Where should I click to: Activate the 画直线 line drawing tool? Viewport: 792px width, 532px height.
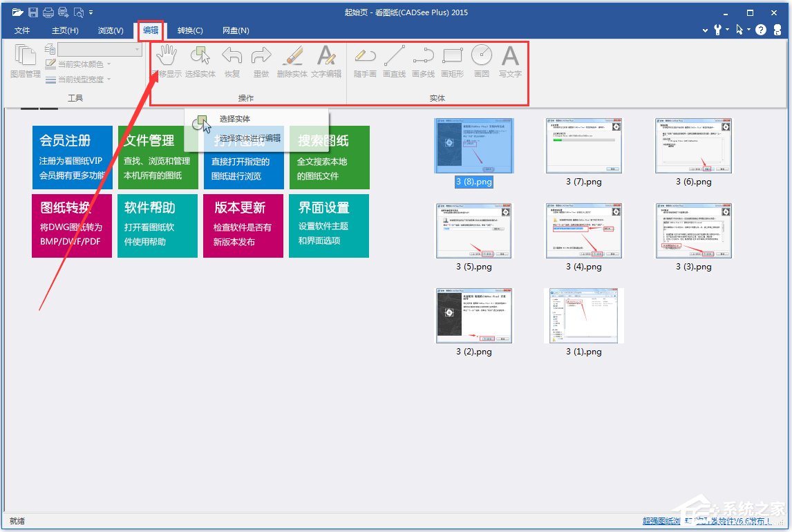(x=394, y=61)
